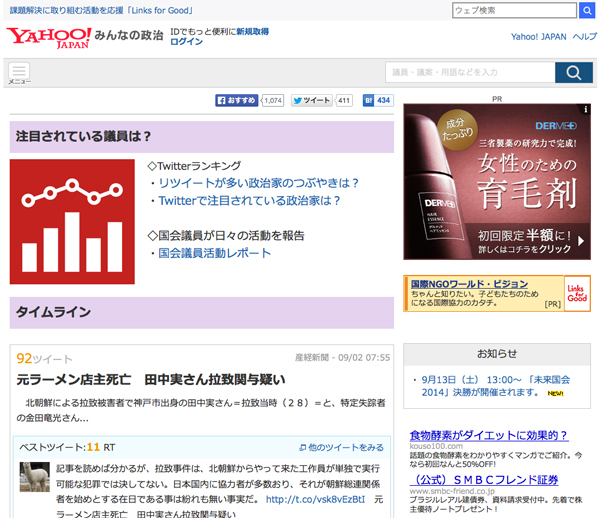Click the blue search magnifier in the top bar

tap(587, 10)
